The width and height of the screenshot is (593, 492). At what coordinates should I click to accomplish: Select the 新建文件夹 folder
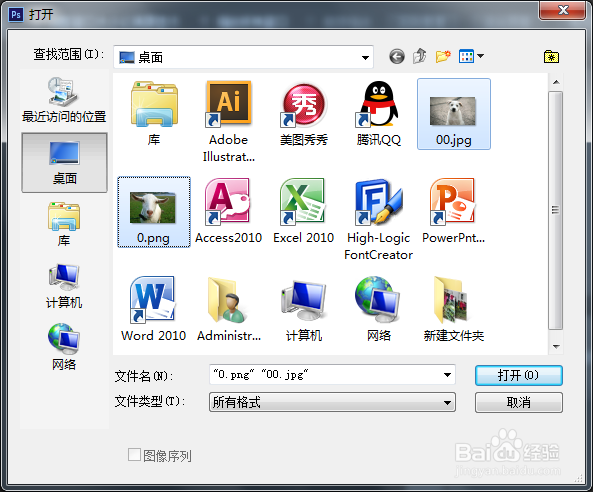tap(453, 309)
